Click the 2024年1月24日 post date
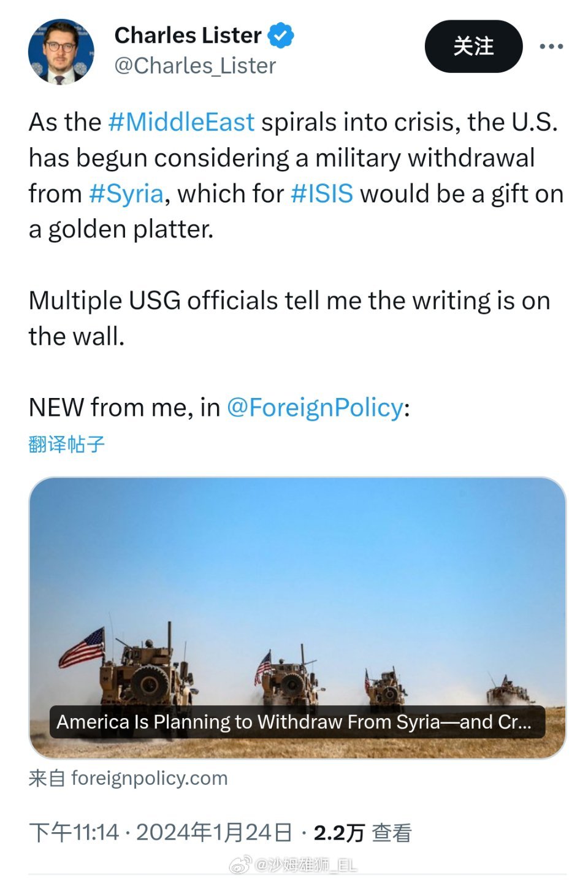The width and height of the screenshot is (588, 880). 214,832
